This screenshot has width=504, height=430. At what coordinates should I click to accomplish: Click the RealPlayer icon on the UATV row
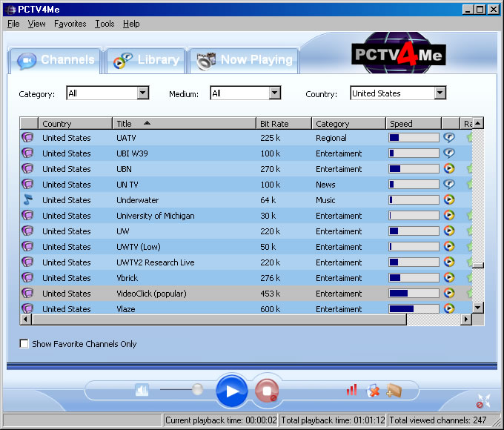pos(448,138)
